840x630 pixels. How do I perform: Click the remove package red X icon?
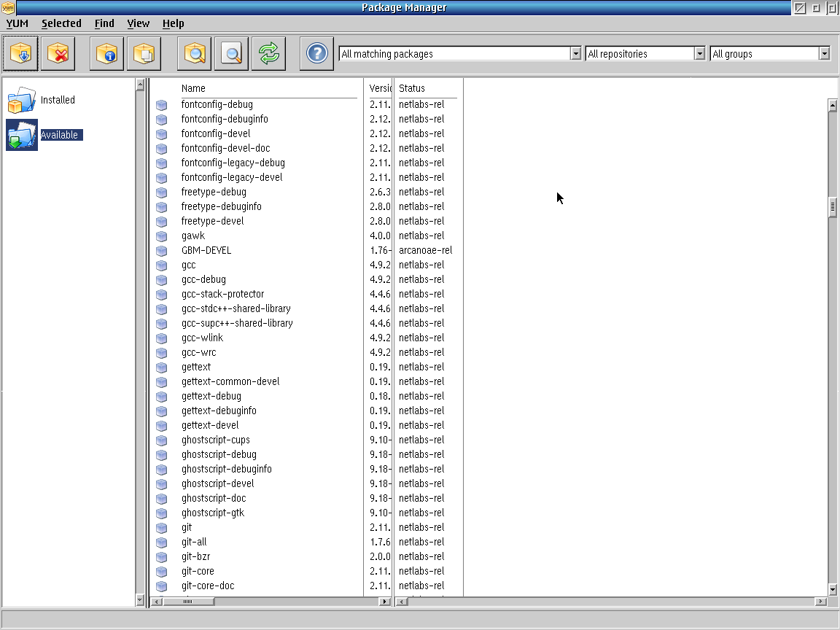tap(59, 54)
